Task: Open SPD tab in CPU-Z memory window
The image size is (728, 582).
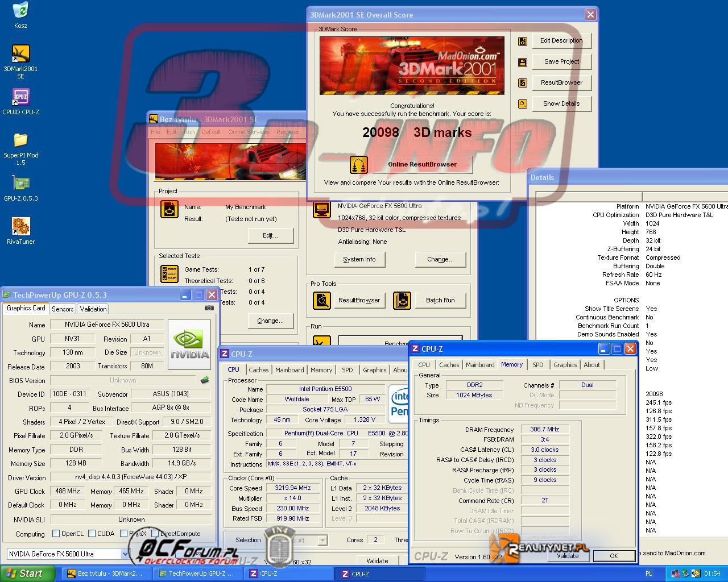Action: (x=537, y=365)
